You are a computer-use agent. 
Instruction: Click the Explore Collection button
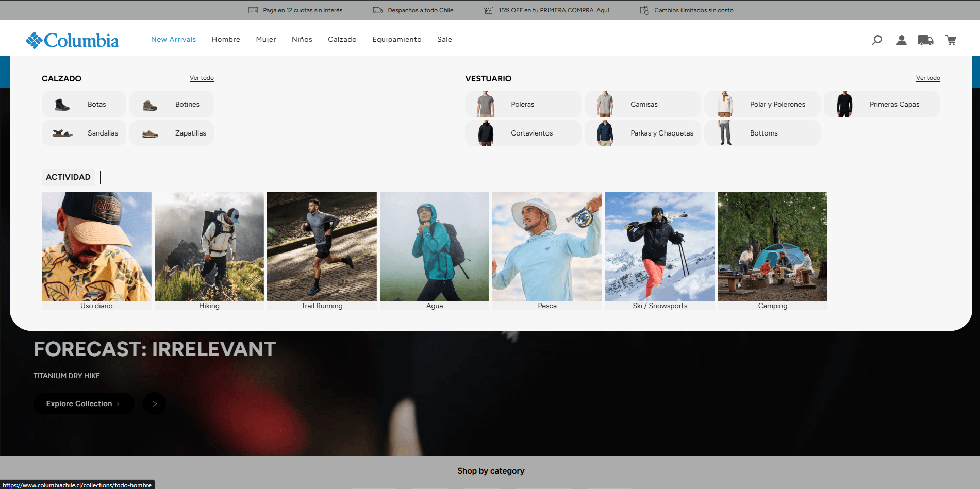pyautogui.click(x=84, y=404)
